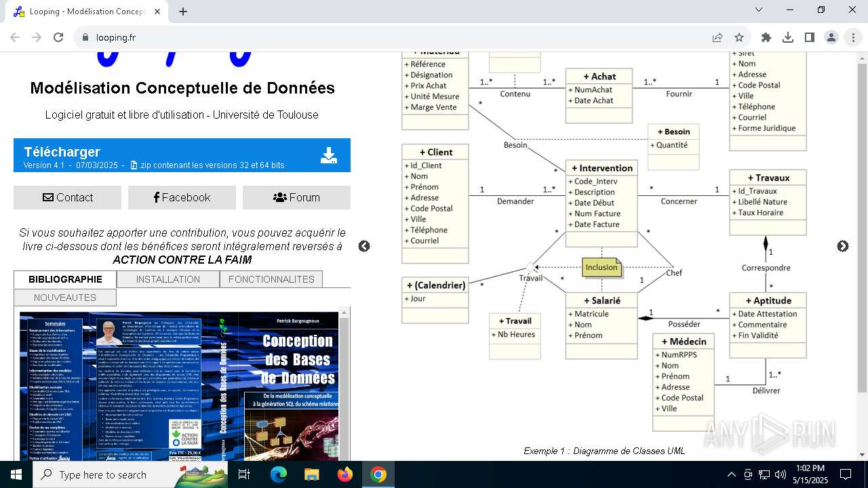Image resolution: width=868 pixels, height=488 pixels.
Task: Click the Looping browser tab title
Action: tap(87, 12)
